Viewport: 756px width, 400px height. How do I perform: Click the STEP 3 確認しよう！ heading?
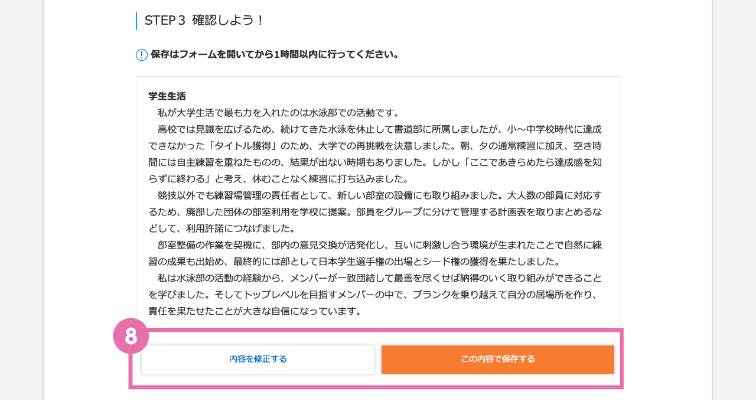[x=204, y=20]
